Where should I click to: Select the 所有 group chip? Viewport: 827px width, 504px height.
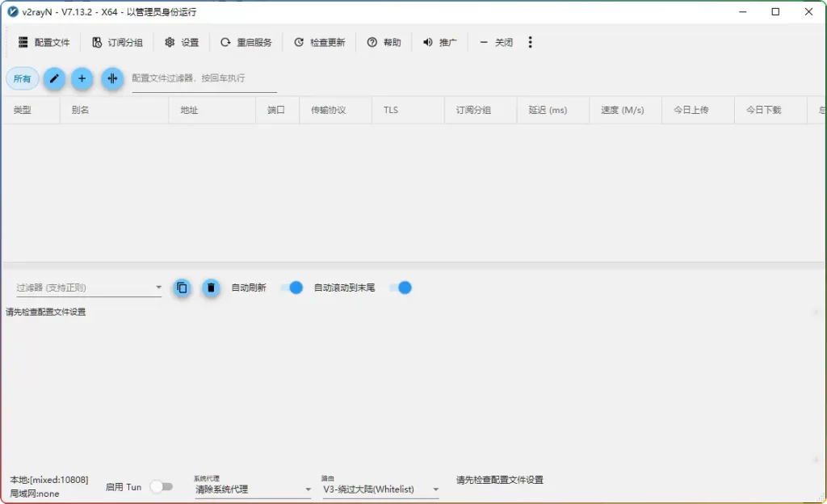point(22,78)
